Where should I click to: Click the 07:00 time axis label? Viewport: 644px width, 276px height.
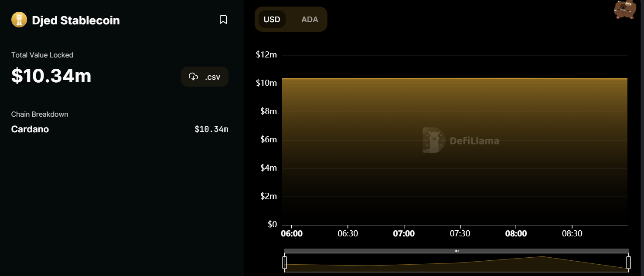point(404,234)
